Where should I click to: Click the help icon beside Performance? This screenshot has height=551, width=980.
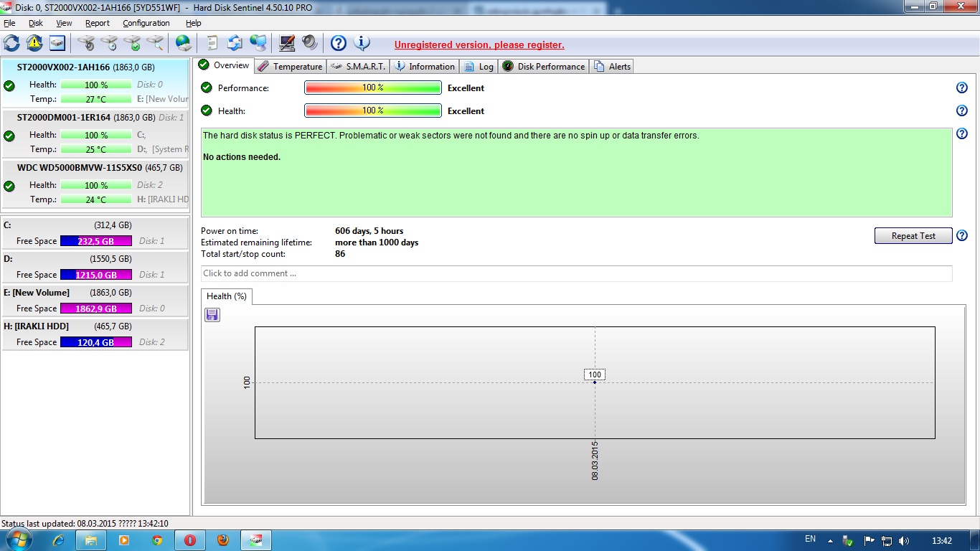962,88
